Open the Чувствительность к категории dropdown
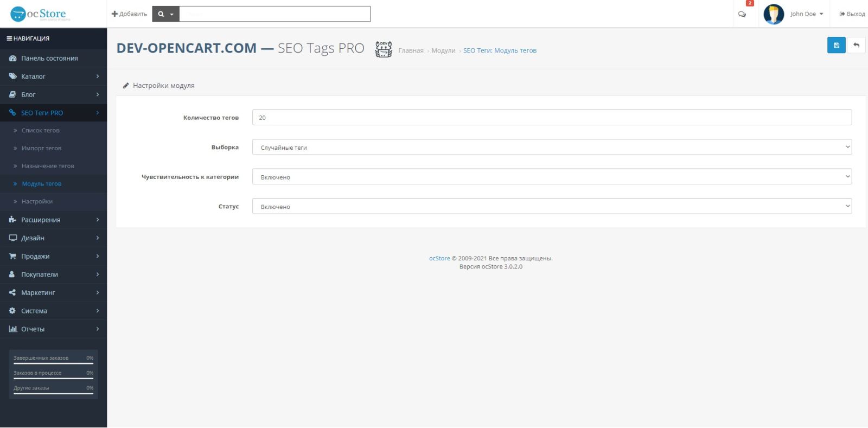Image resolution: width=868 pixels, height=428 pixels. click(552, 177)
